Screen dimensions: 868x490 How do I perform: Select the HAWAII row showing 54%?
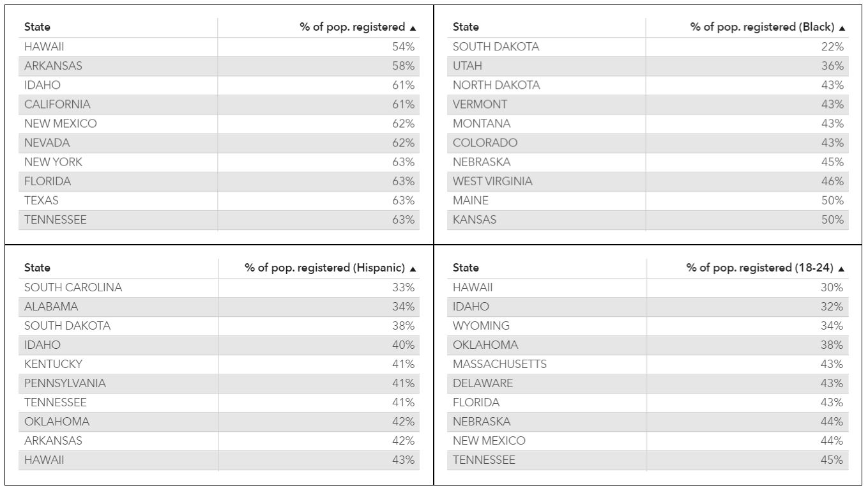[219, 47]
